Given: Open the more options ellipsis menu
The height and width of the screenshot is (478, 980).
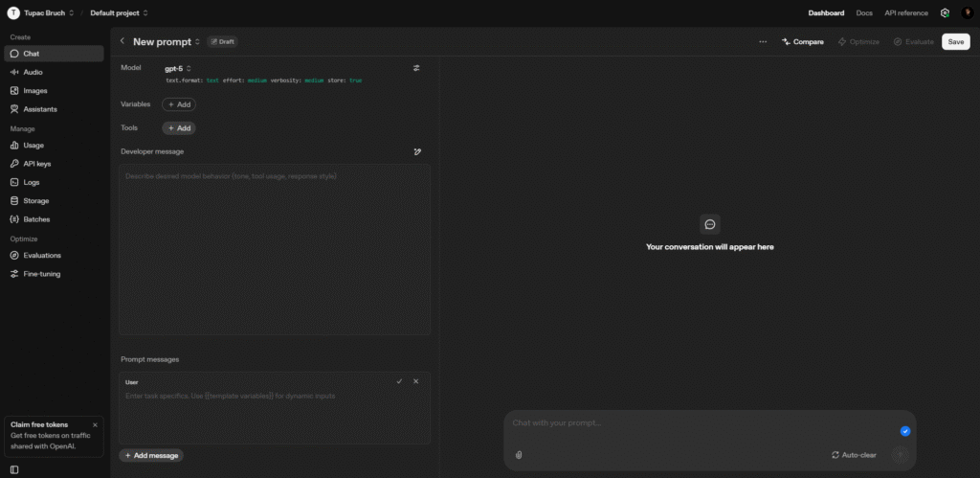Looking at the screenshot, I should 763,42.
